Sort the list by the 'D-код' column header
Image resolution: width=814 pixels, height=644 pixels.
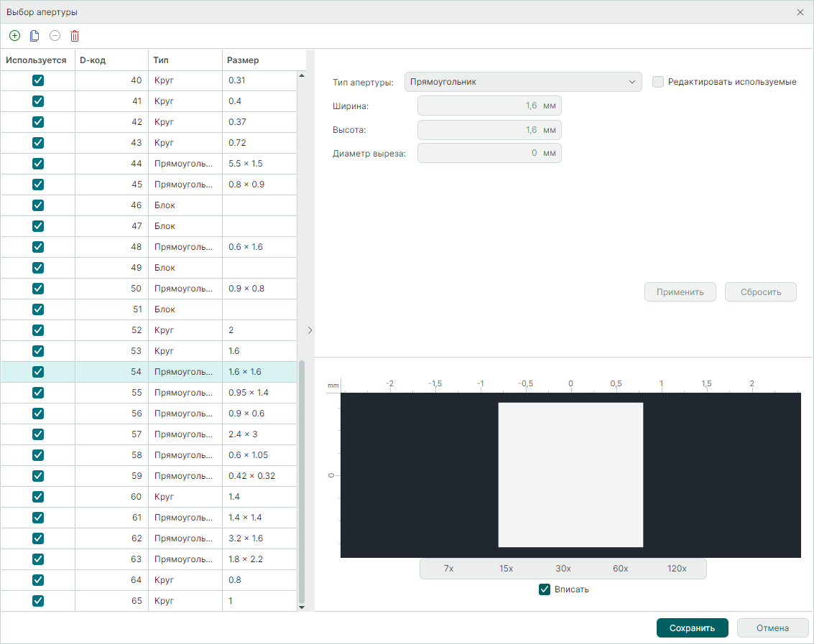(111, 60)
